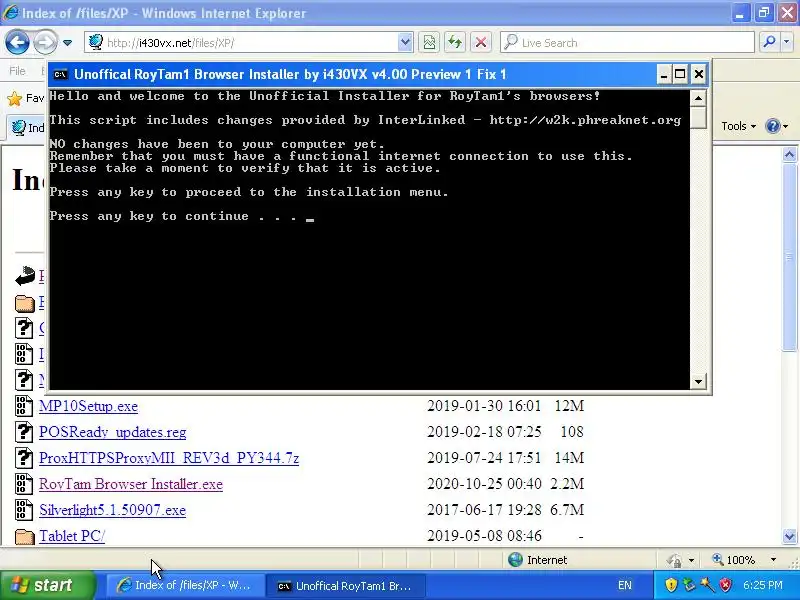This screenshot has height=600, width=800.
Task: Click the Silverlight binary file icon
Action: 23,510
